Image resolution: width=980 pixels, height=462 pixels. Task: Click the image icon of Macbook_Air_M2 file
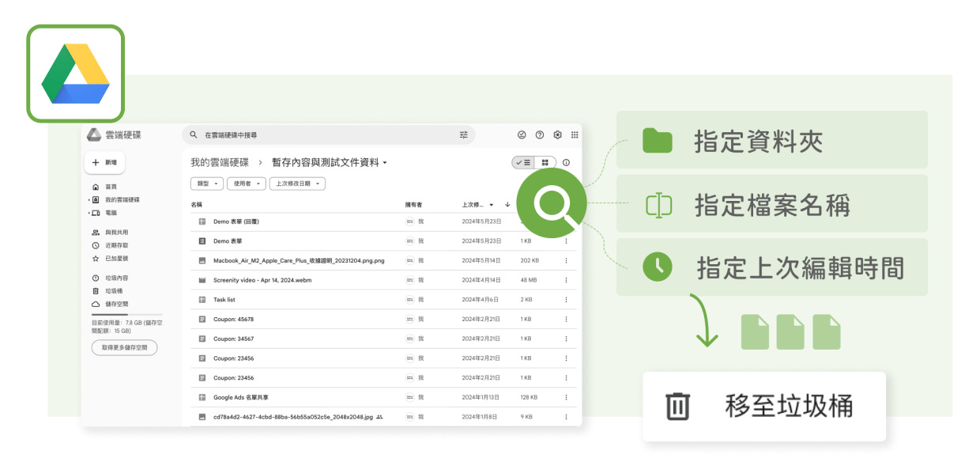pyautogui.click(x=202, y=260)
